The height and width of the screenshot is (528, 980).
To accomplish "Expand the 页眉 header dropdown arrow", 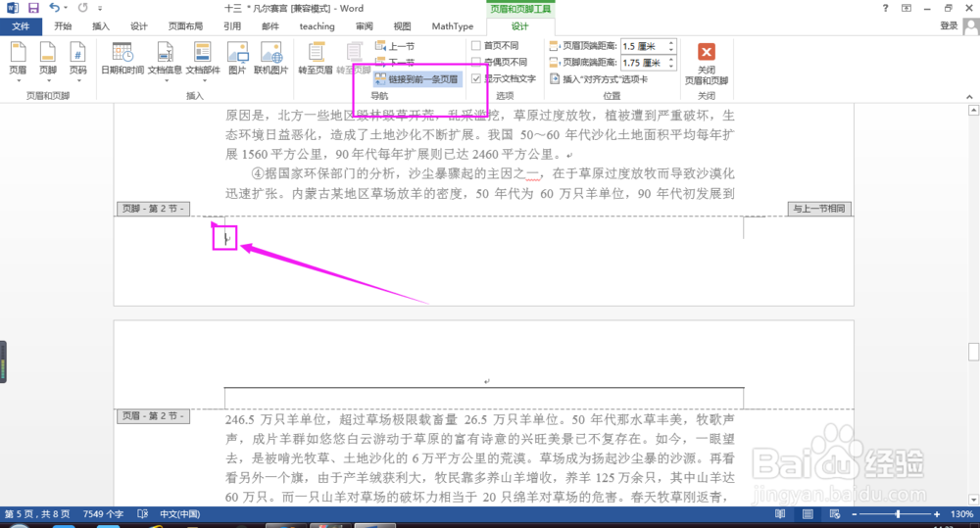I will [18, 81].
